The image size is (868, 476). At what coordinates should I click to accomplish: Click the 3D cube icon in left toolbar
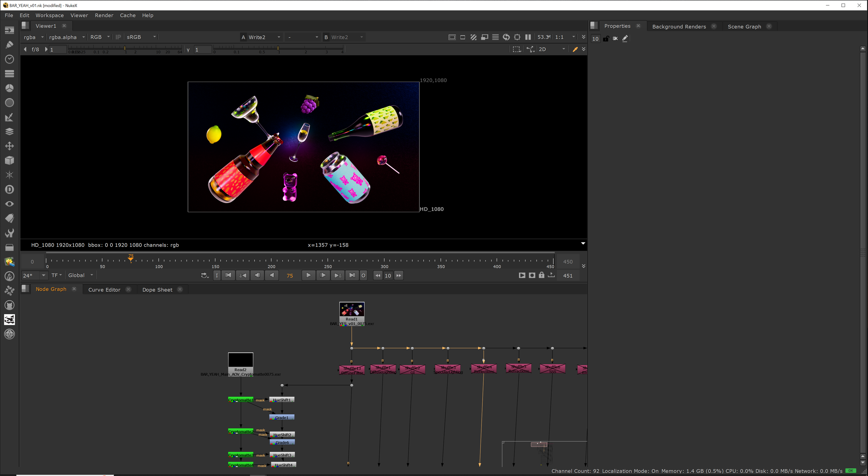9,160
